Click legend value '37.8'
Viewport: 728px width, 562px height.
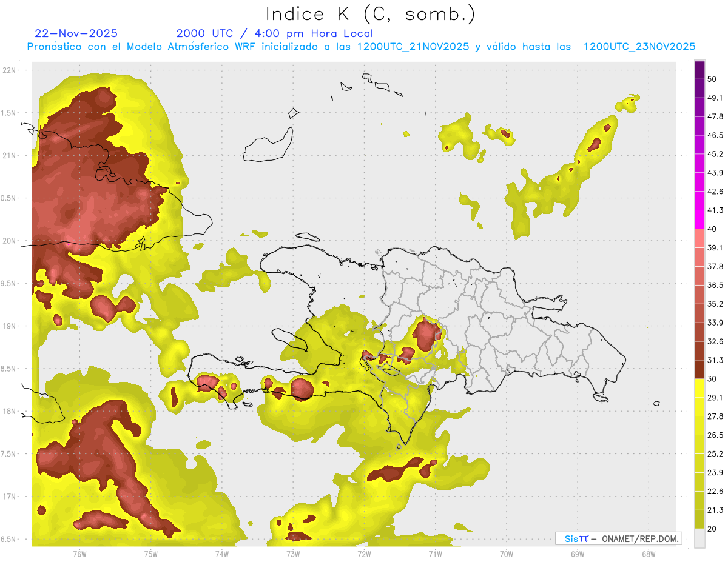(x=715, y=267)
